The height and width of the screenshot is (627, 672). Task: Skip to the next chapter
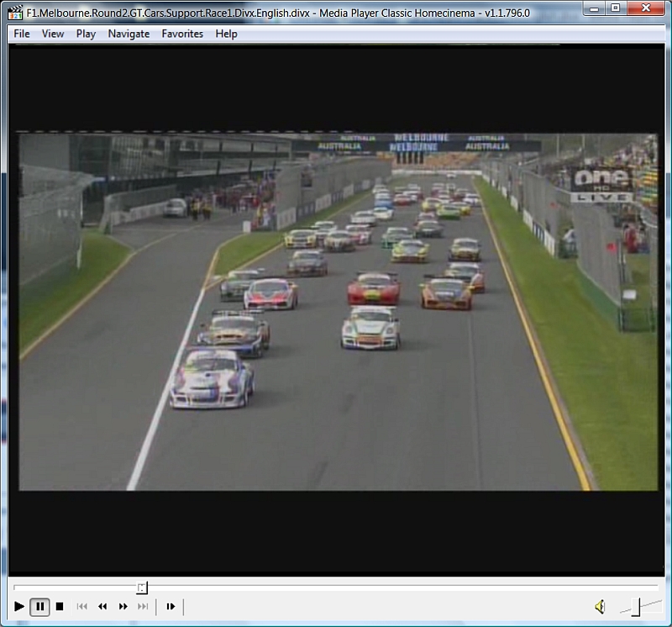pos(143,606)
